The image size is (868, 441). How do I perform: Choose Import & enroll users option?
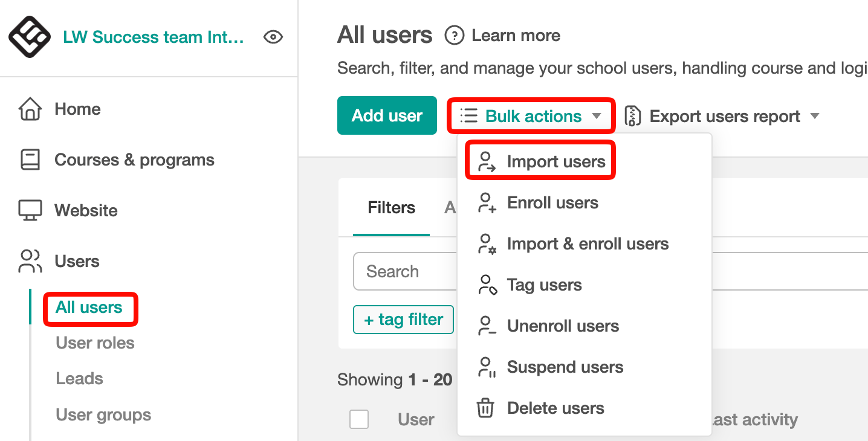coord(587,244)
